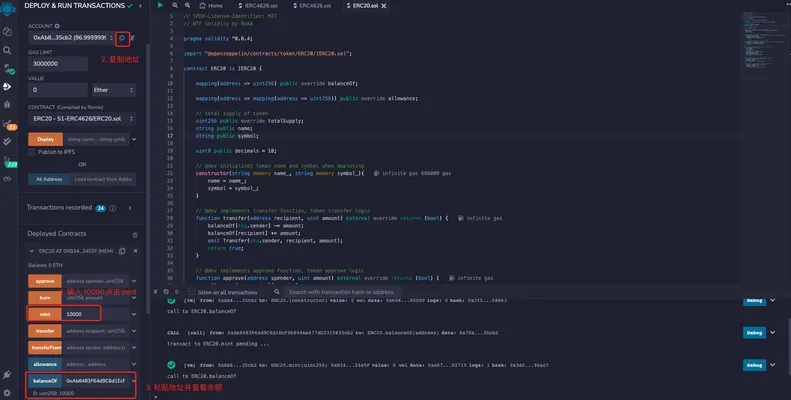Screen dimensions: 791x400
Task: Open the Plugin Manager plug icon
Action: coord(7,375)
